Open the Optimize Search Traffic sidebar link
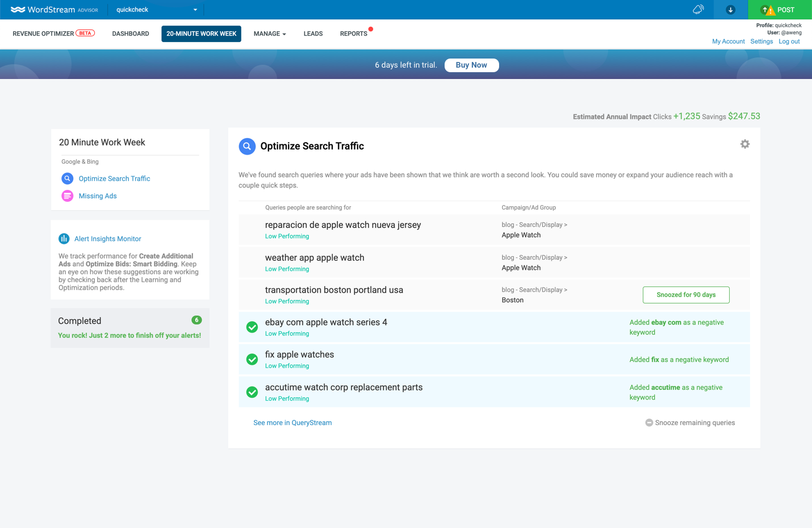Screen dimensions: 812x528 coord(114,178)
